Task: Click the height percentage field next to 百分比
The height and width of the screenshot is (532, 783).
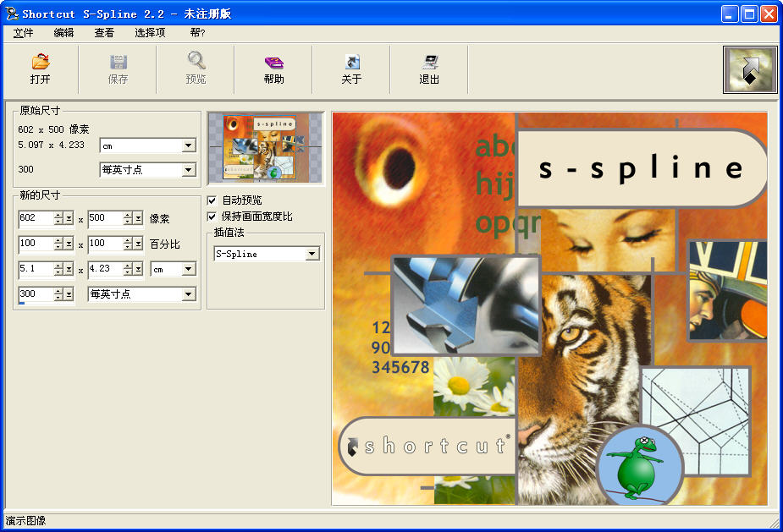Action: 105,244
